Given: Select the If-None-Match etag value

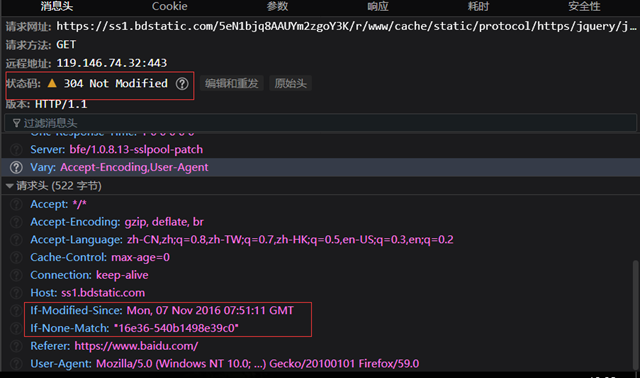Looking at the screenshot, I should [x=176, y=328].
